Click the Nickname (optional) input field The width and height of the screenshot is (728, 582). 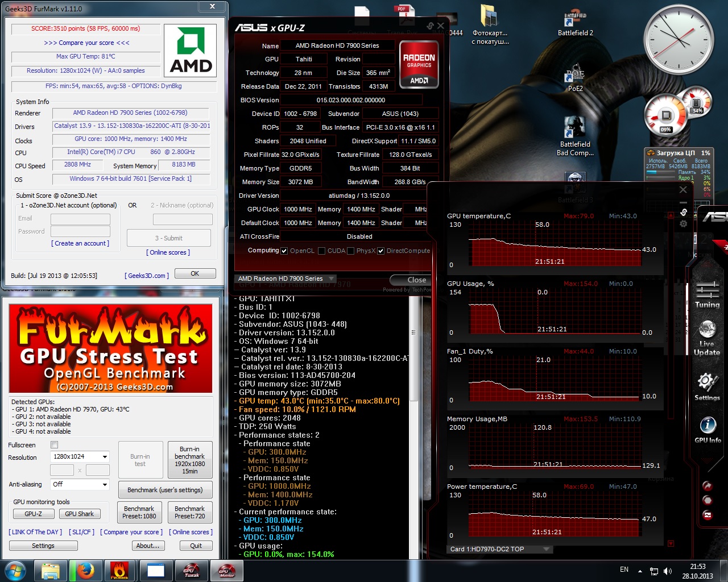[x=183, y=219]
